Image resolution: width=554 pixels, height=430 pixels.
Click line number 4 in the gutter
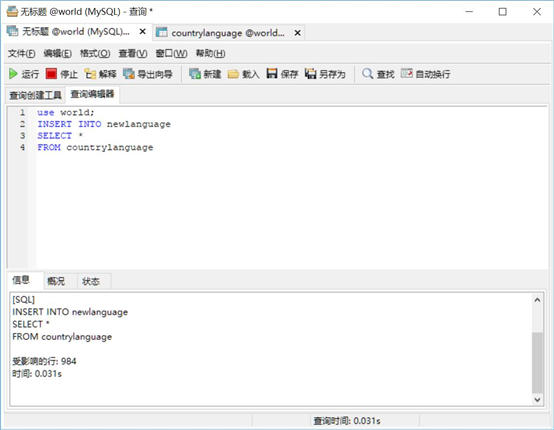click(x=22, y=148)
